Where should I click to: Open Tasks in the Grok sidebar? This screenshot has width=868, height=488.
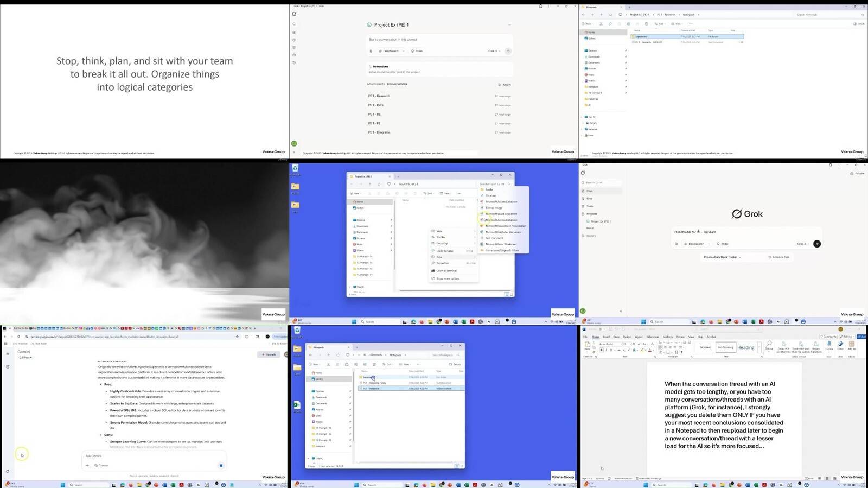tap(590, 206)
